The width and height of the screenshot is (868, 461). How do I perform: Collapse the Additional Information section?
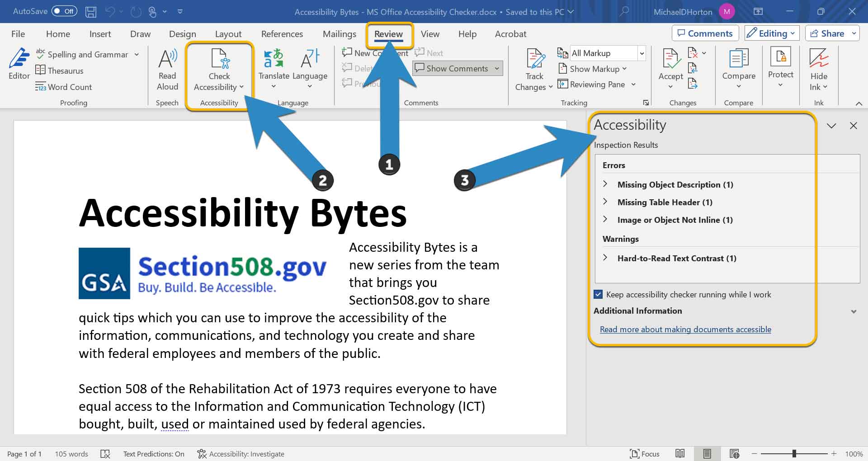[854, 311]
